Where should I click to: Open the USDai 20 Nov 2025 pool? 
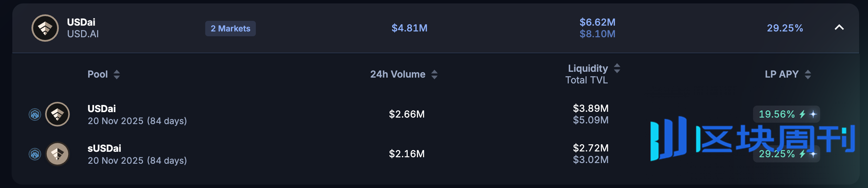coord(137,115)
